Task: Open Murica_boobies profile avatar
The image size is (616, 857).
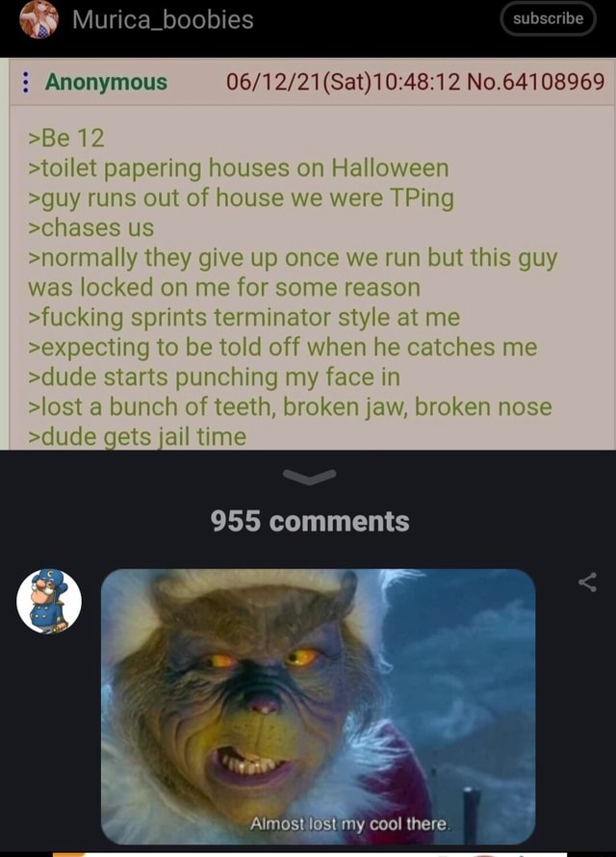Action: [x=38, y=19]
